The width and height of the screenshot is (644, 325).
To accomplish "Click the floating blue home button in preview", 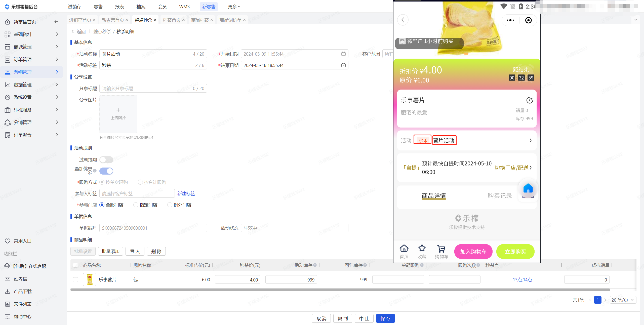I will click(528, 188).
